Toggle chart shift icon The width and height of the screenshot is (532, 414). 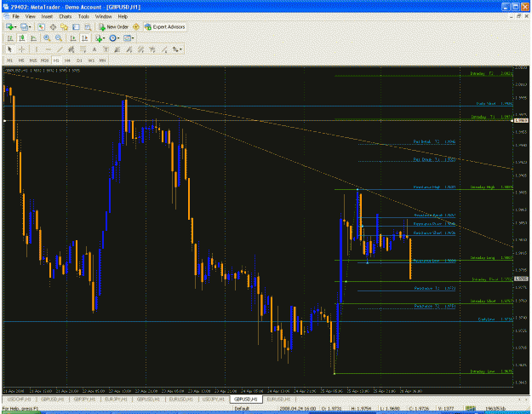(84, 38)
